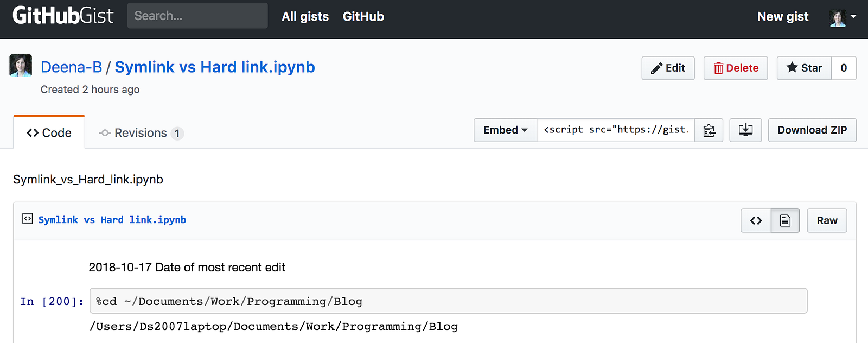Select the Code tab
The height and width of the screenshot is (343, 868).
coord(49,133)
